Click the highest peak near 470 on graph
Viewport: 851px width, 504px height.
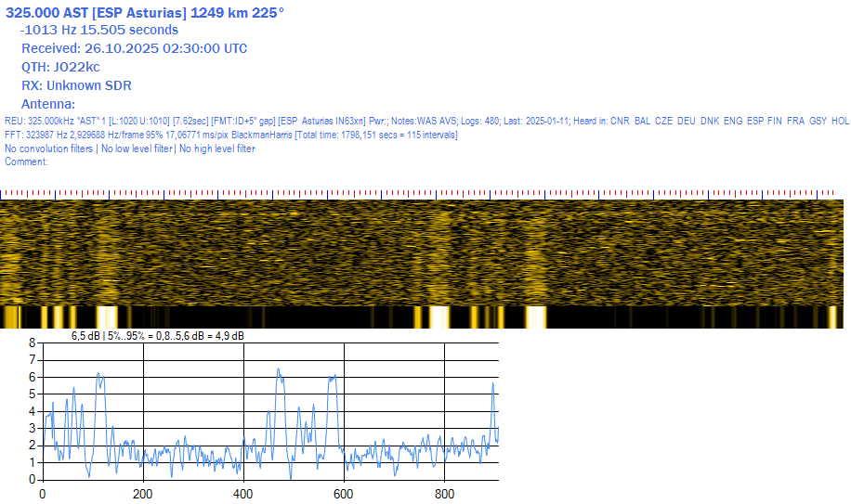click(278, 369)
